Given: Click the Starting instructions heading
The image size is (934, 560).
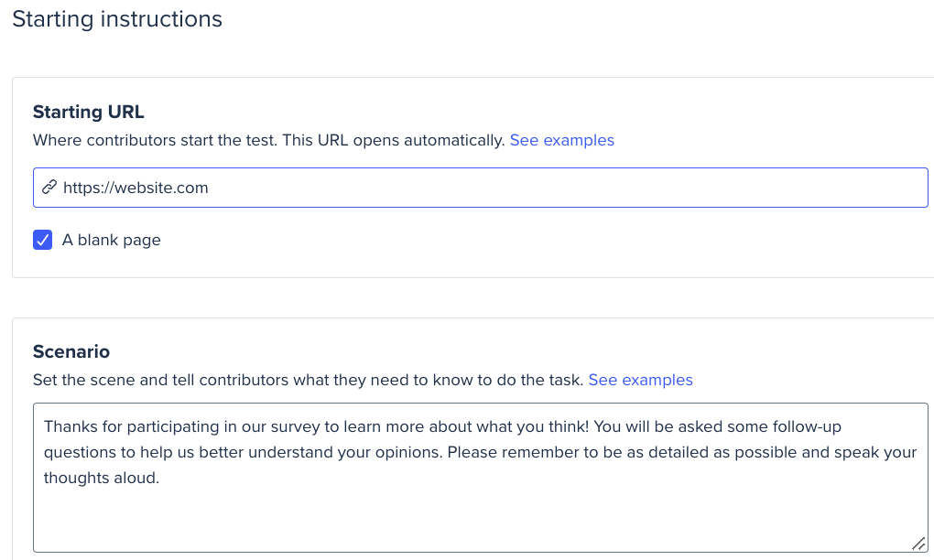Looking at the screenshot, I should (117, 19).
